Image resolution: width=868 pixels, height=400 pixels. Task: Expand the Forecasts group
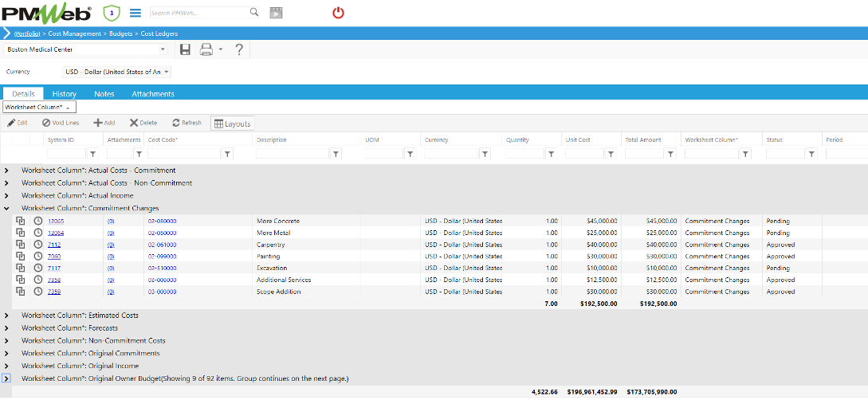click(x=6, y=328)
